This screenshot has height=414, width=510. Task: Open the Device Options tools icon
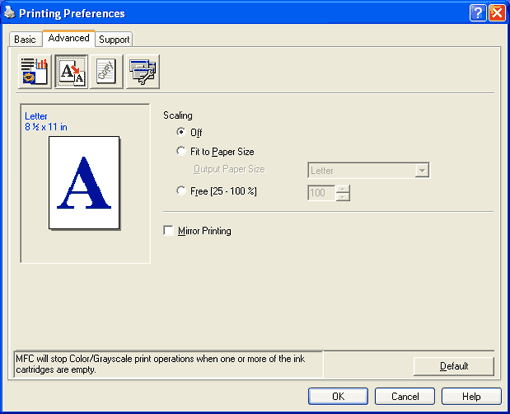(x=143, y=71)
